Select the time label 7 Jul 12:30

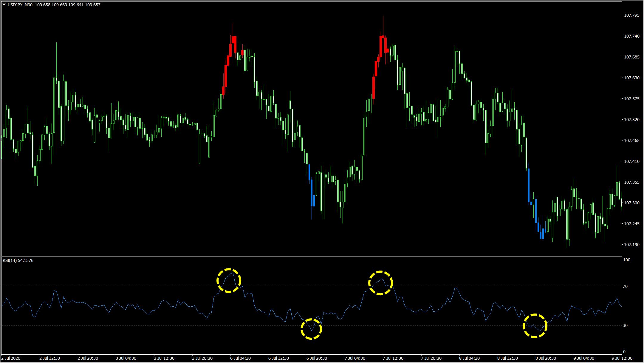tap(393, 358)
